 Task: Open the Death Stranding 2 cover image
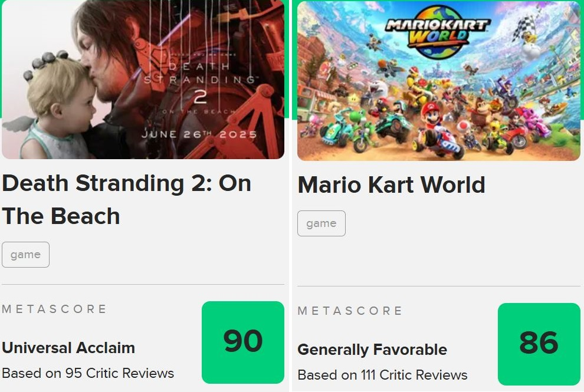coord(142,80)
